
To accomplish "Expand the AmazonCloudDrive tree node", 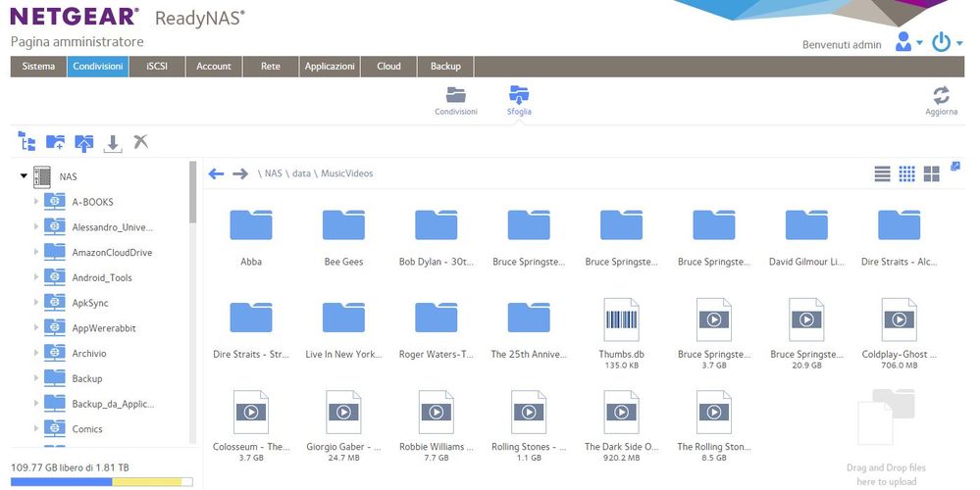I will (x=35, y=252).
